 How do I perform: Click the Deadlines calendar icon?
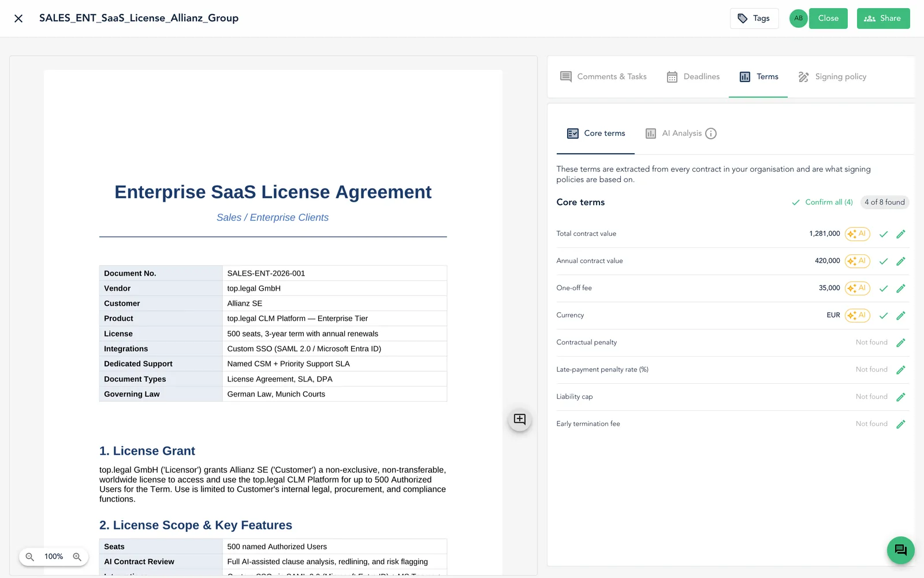tap(672, 77)
